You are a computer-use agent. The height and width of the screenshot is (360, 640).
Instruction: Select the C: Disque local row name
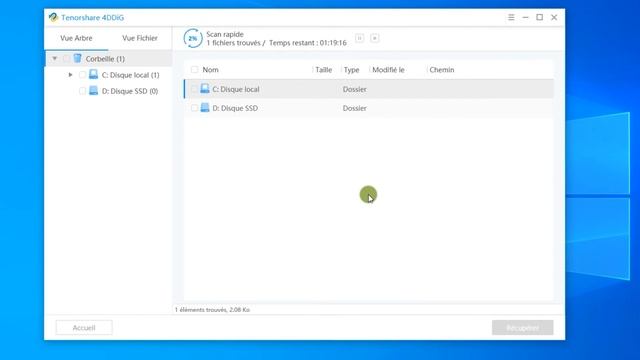(236, 89)
